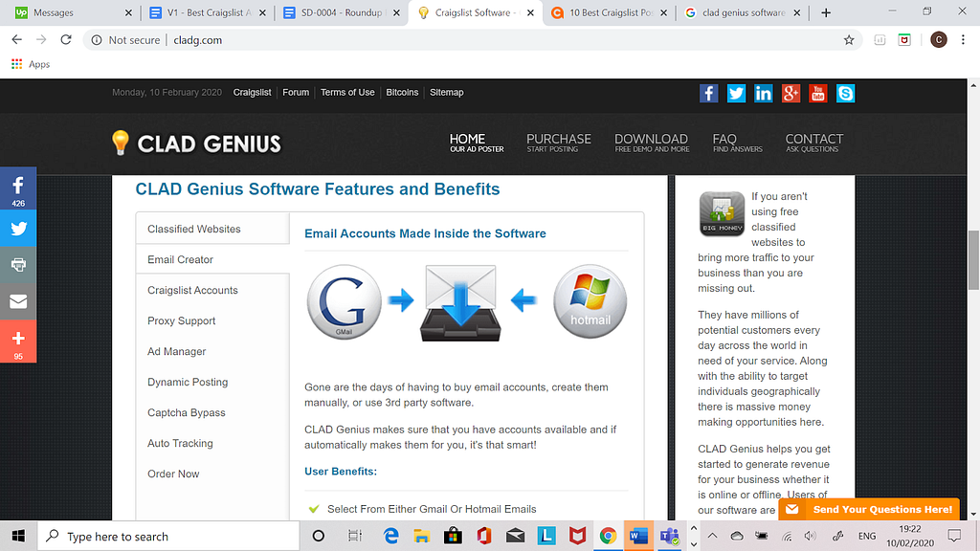Image resolution: width=980 pixels, height=551 pixels.
Task: Open the YouTube icon in the top bar
Action: point(817,93)
